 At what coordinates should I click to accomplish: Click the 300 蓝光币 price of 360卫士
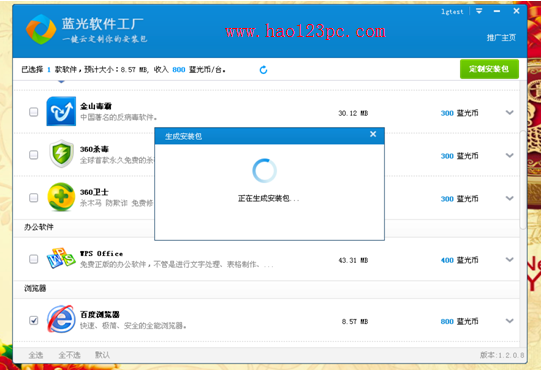pyautogui.click(x=460, y=199)
